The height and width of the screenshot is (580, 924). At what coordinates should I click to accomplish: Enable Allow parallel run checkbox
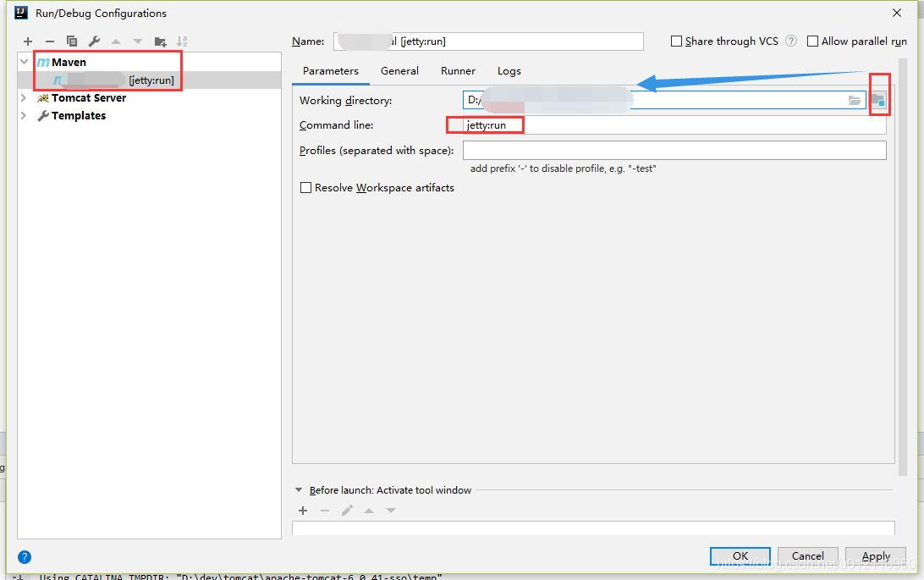[x=812, y=41]
